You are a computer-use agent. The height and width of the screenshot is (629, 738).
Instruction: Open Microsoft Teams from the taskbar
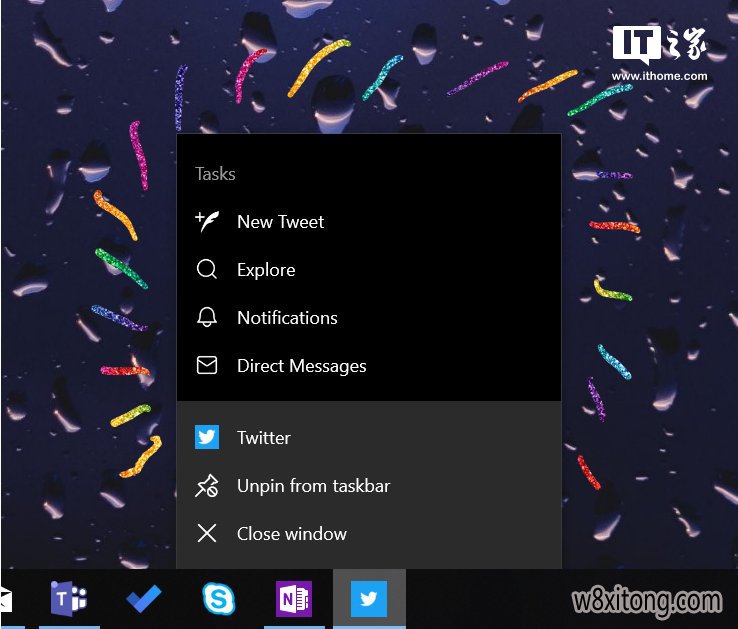(x=69, y=598)
